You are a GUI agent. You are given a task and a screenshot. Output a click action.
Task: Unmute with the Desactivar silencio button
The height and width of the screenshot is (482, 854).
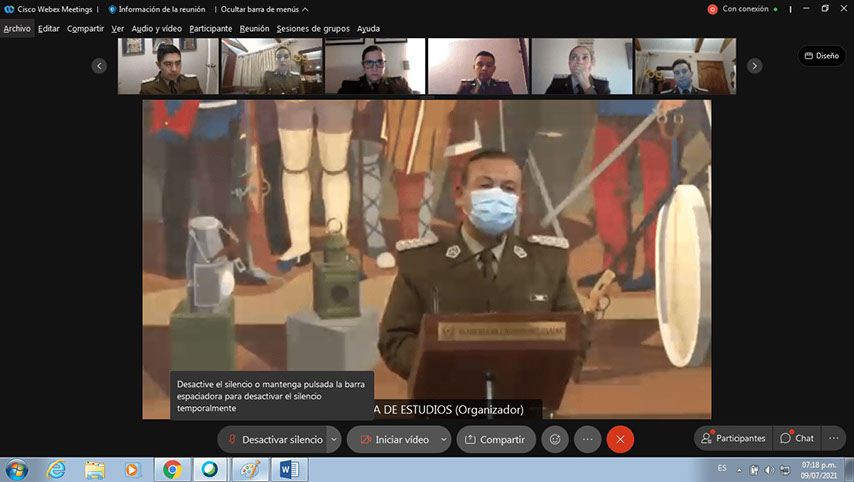[x=274, y=439]
